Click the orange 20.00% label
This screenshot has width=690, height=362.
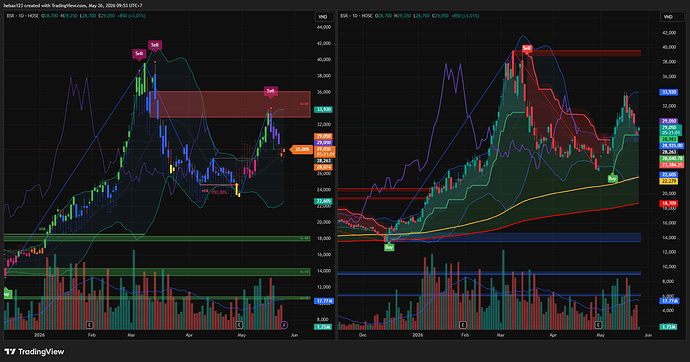(x=301, y=150)
